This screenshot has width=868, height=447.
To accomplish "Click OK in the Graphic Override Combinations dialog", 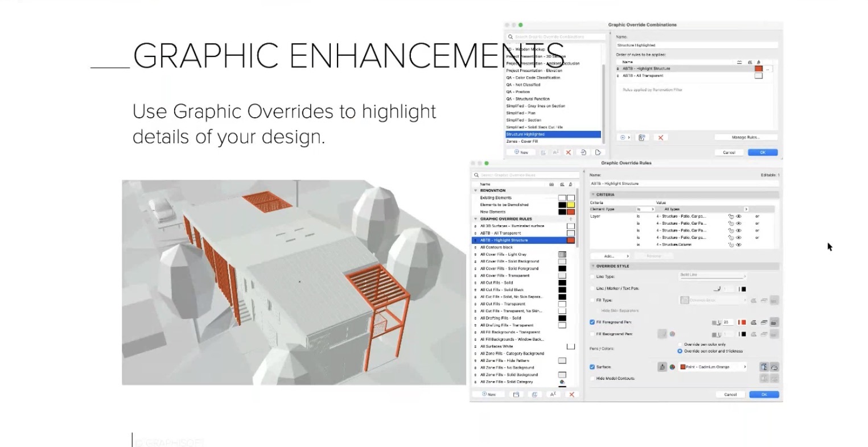I will tap(763, 152).
